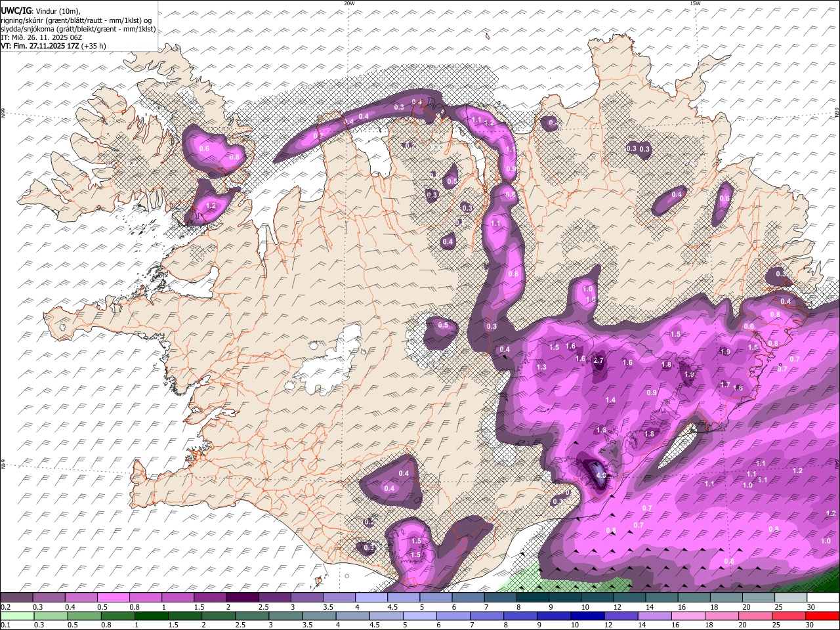Click the '1.3' precipitation value on the map
This screenshot has width=840, height=630.
point(541,367)
